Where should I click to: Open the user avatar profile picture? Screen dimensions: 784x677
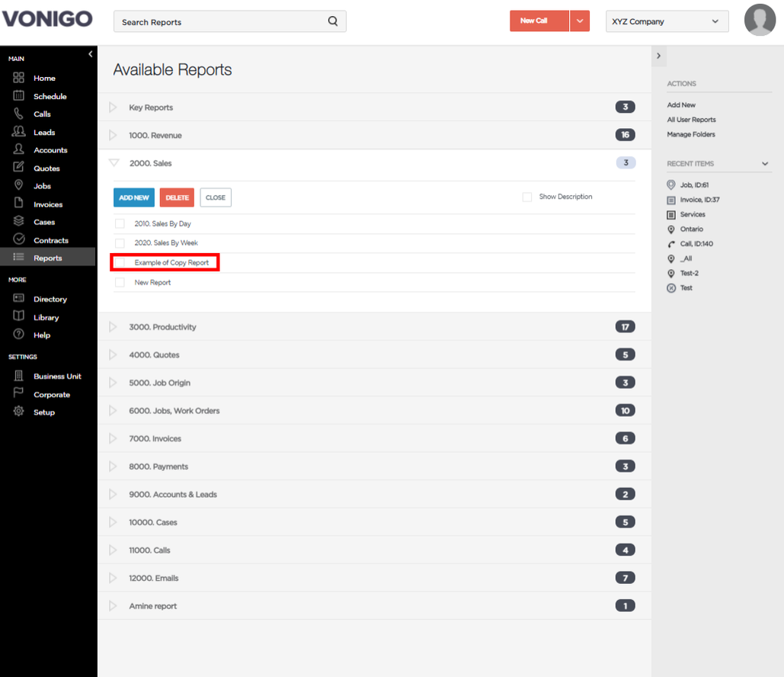(760, 20)
